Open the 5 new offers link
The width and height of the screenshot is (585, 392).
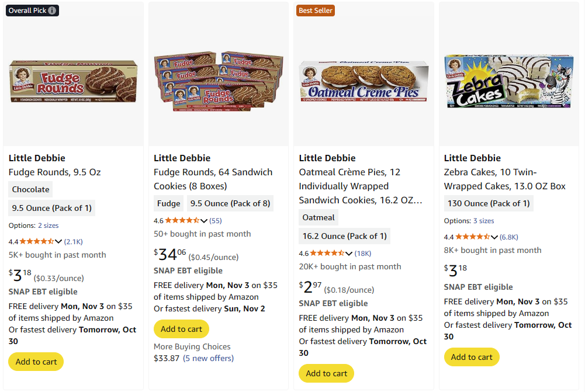coord(209,358)
